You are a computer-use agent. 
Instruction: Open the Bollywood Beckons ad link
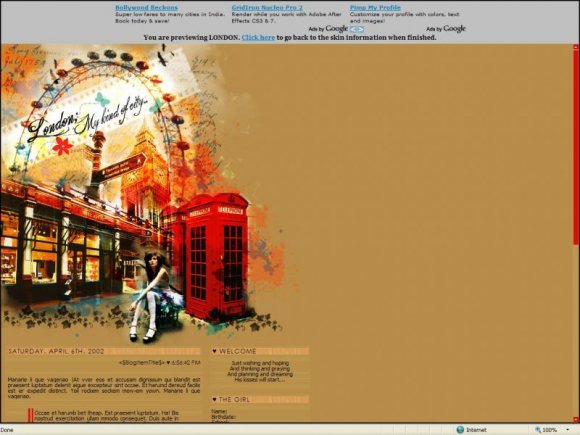point(146,7)
